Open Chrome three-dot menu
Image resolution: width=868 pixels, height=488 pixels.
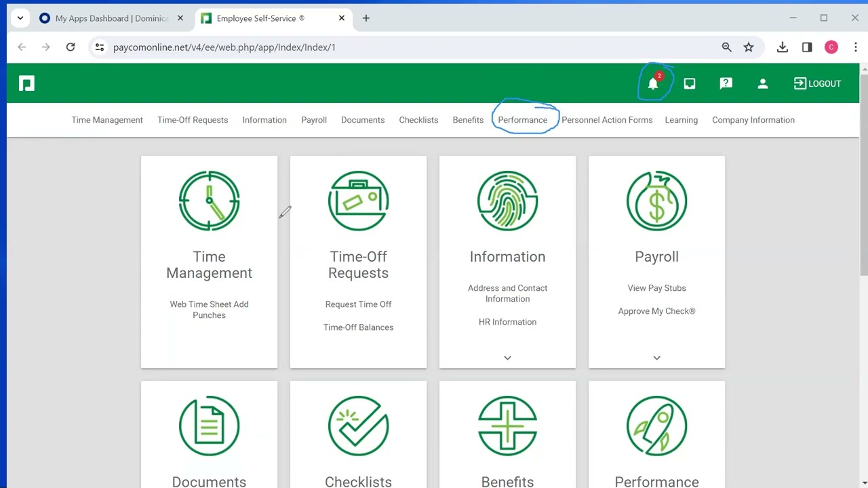(856, 47)
